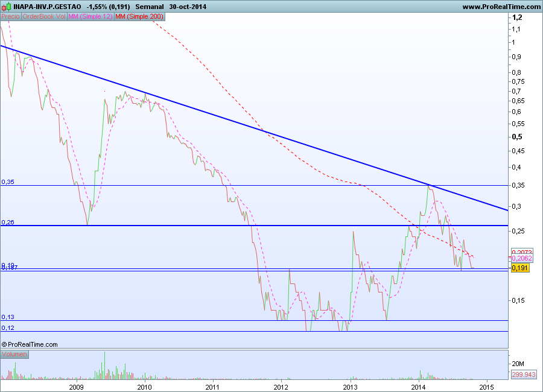
Task: Click the 2014 label on time axis
Action: pos(419,387)
